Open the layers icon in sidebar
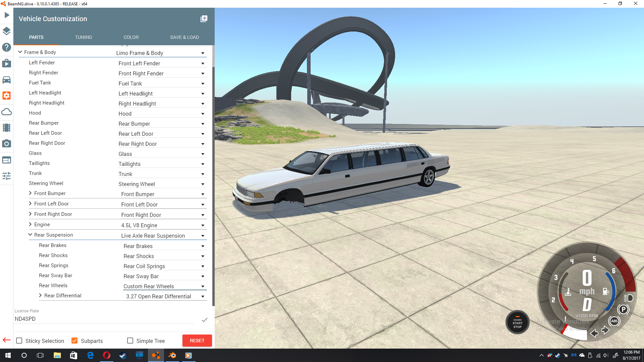This screenshot has height=362, width=644. [x=7, y=31]
